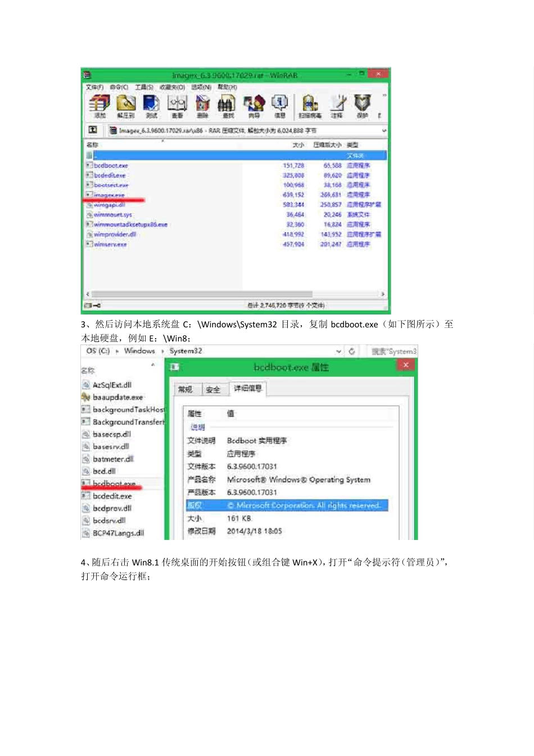The image size is (534, 756).
Task: Select bcdboot.exe in System32 list
Action: coord(114,484)
